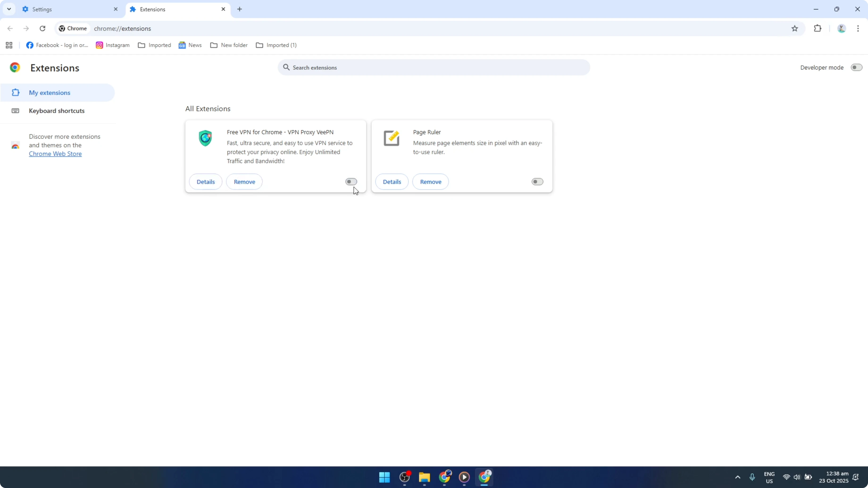Image resolution: width=868 pixels, height=488 pixels.
Task: Show hidden icons in the system tray
Action: pos(737,477)
